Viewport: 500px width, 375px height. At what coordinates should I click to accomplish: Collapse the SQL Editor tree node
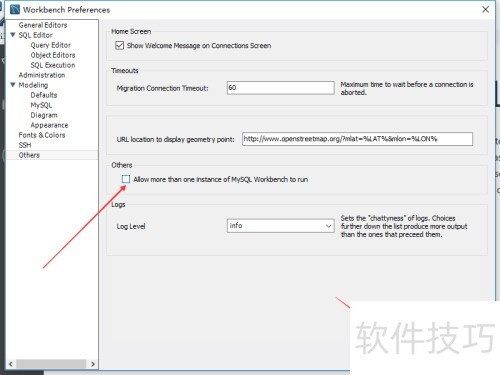pyautogui.click(x=13, y=35)
